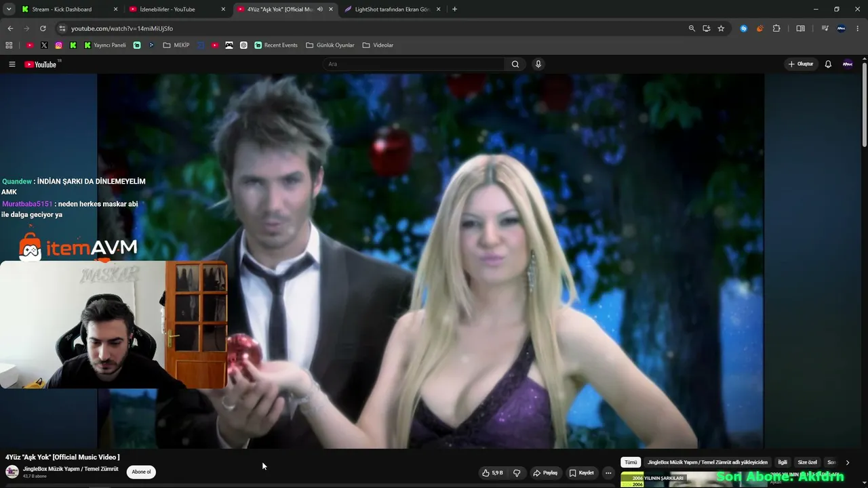Viewport: 868px width, 488px height.
Task: Install app icon in address bar
Action: [707, 28]
